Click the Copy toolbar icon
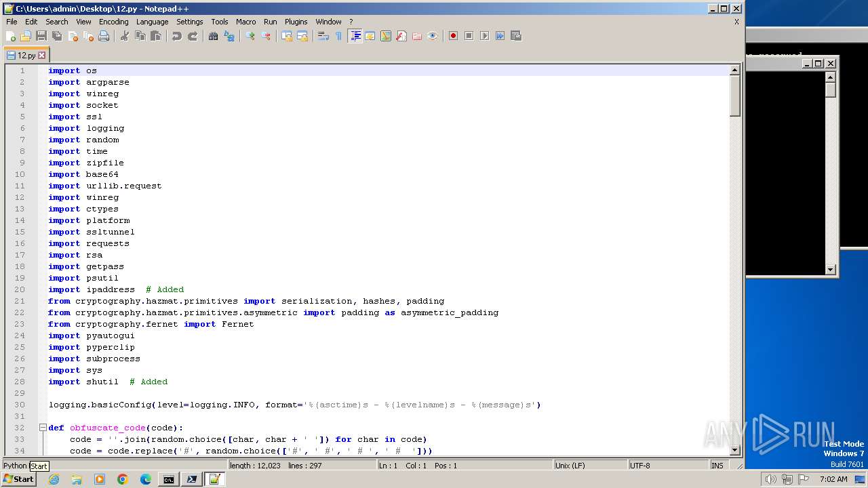Viewport: 868px width, 488px height. point(140,36)
